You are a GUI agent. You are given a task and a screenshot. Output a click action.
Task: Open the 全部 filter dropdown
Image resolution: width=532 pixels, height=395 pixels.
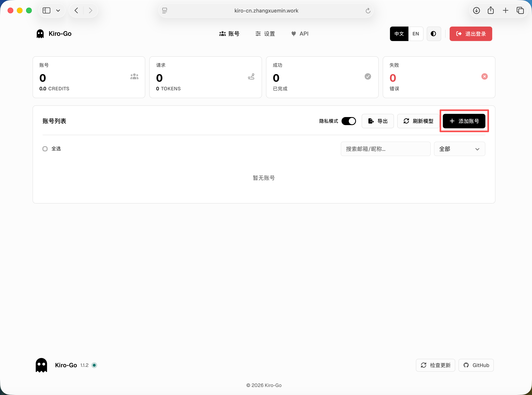[x=459, y=149]
